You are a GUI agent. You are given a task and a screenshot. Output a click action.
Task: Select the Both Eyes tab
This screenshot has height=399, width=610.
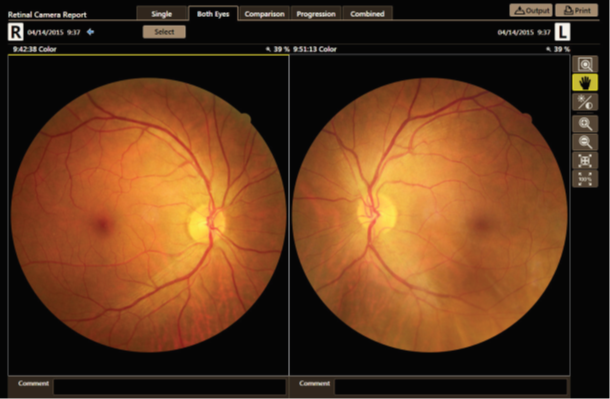pyautogui.click(x=213, y=14)
